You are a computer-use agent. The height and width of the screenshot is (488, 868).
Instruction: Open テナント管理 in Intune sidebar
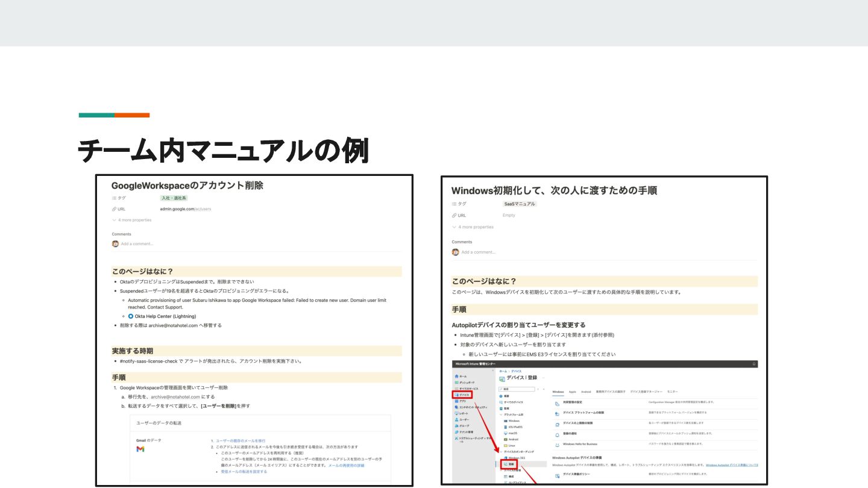pyautogui.click(x=464, y=432)
